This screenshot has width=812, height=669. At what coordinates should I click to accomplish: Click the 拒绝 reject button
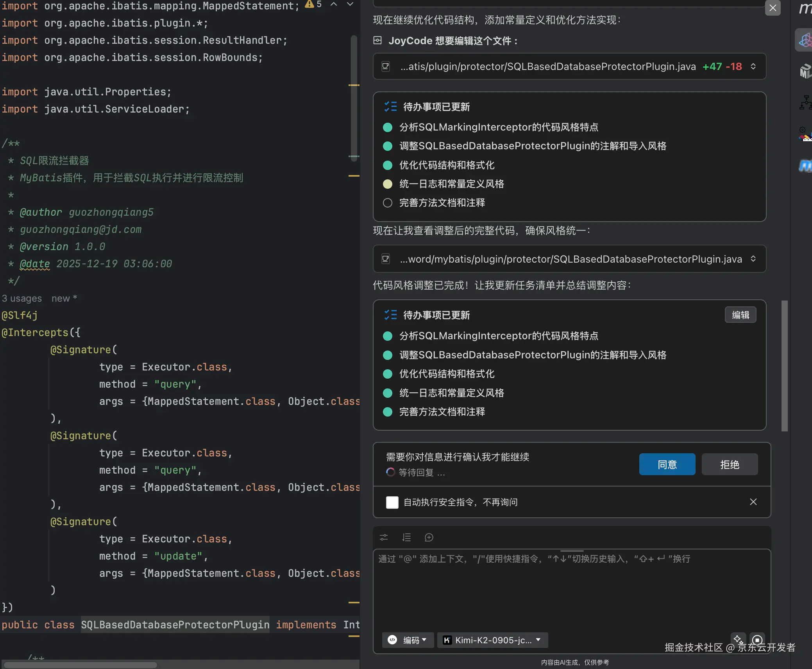(729, 464)
